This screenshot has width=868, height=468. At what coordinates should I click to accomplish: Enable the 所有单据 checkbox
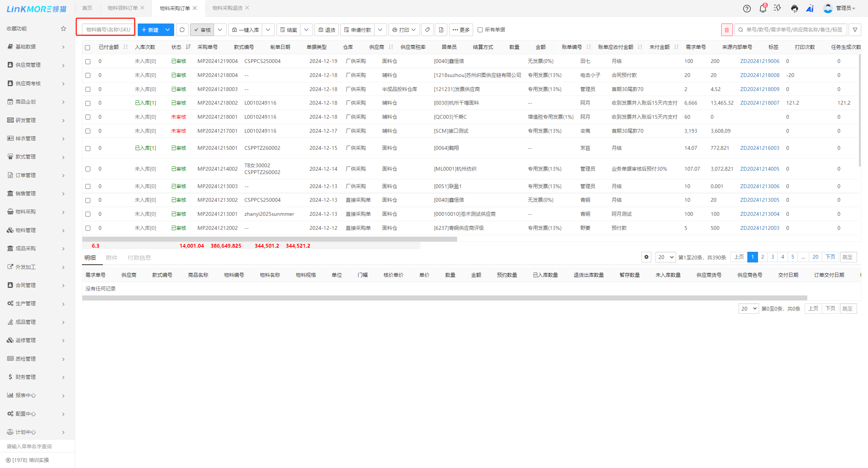[x=480, y=30]
